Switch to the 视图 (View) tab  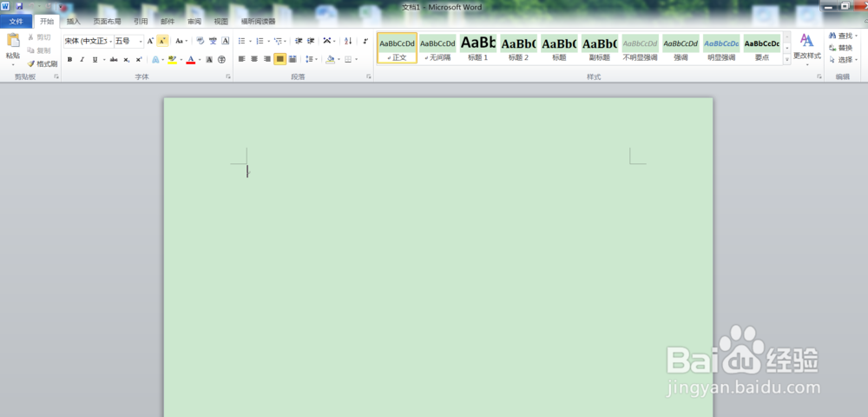click(220, 22)
